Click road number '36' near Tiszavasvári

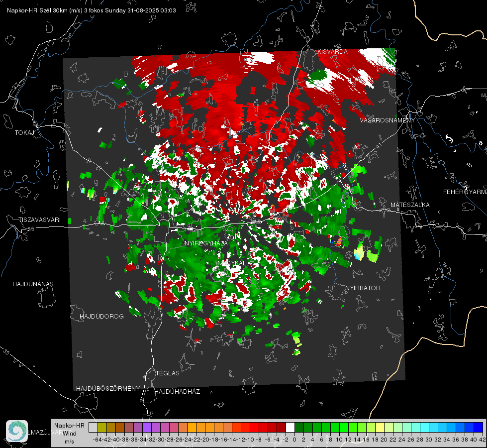(31, 228)
